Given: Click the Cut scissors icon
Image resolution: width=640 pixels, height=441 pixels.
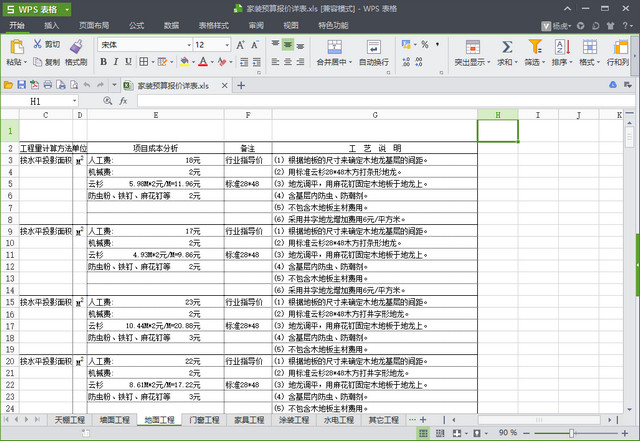Looking at the screenshot, I should click(x=38, y=44).
